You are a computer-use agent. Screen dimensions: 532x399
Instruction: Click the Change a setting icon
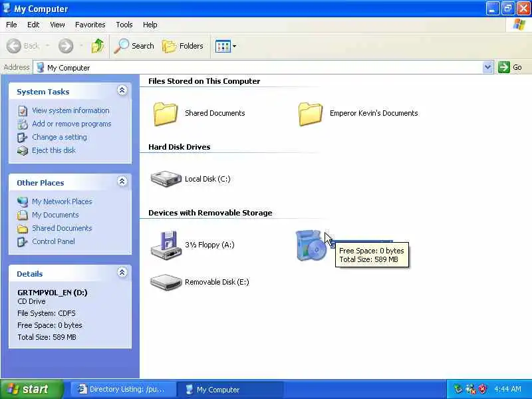pos(23,138)
